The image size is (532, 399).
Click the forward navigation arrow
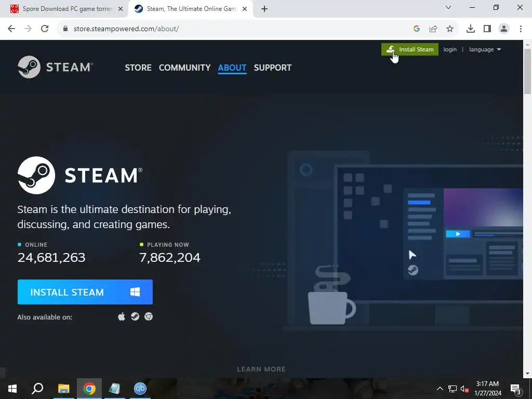coord(28,29)
